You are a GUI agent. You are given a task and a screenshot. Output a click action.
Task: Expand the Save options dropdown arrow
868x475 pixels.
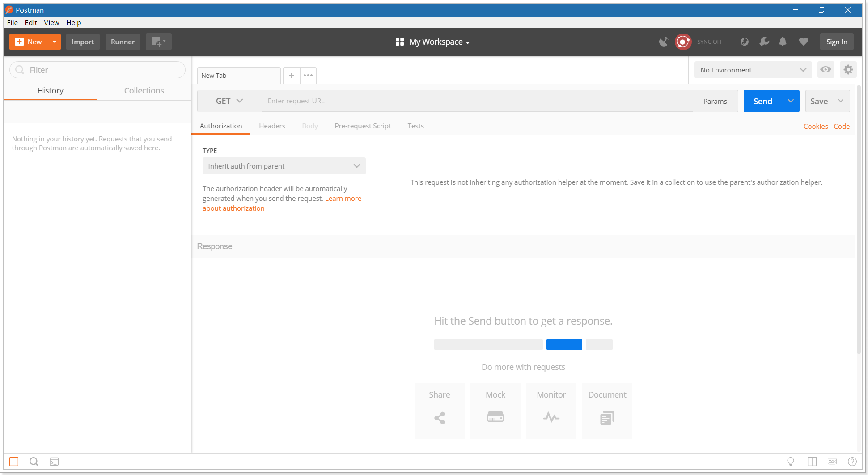click(x=841, y=101)
